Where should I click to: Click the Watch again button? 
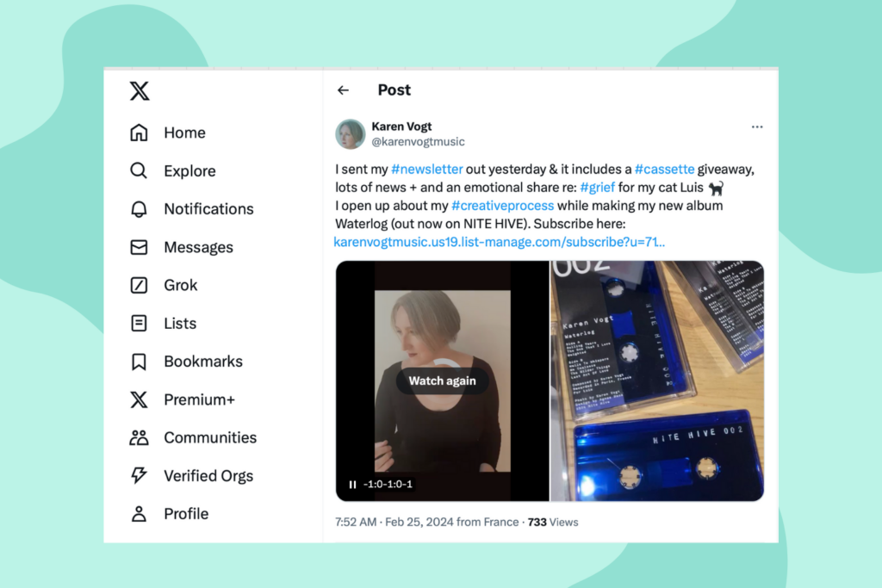point(442,381)
